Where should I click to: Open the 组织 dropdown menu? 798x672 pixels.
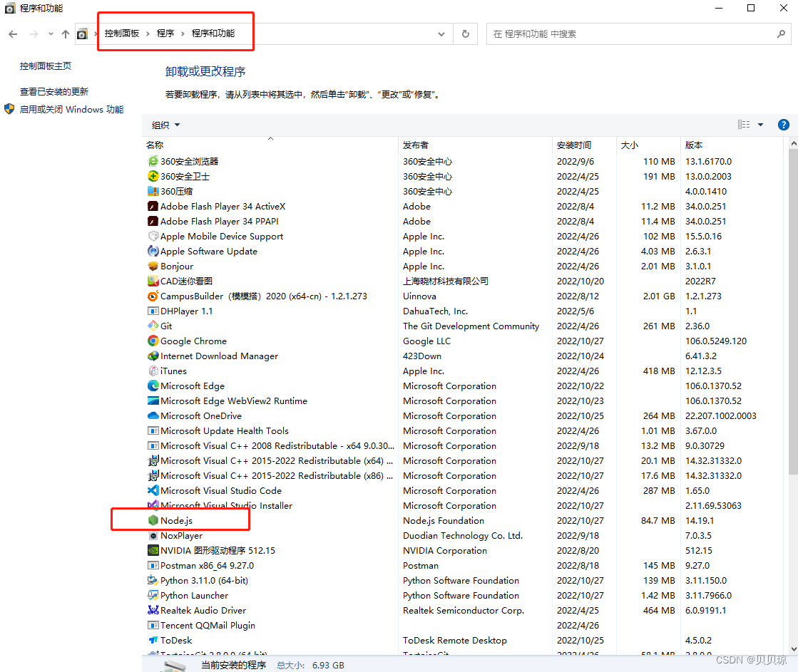point(166,125)
